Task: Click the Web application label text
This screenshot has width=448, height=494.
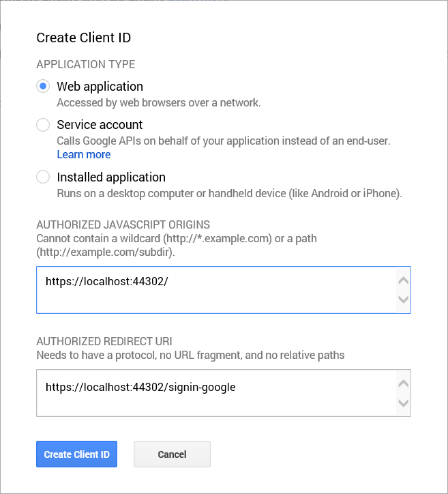Action: tap(100, 87)
